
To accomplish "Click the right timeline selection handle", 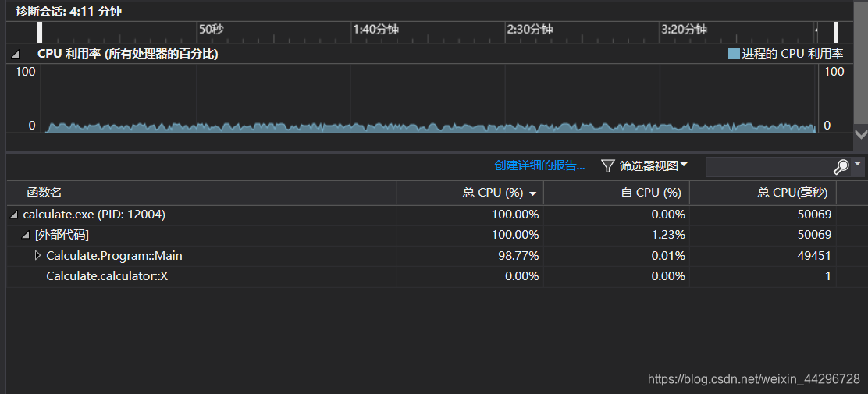I will 836,32.
